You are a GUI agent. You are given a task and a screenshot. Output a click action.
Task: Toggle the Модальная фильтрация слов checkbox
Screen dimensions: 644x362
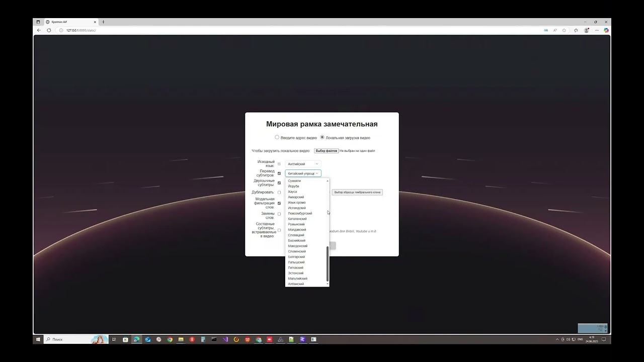(279, 203)
